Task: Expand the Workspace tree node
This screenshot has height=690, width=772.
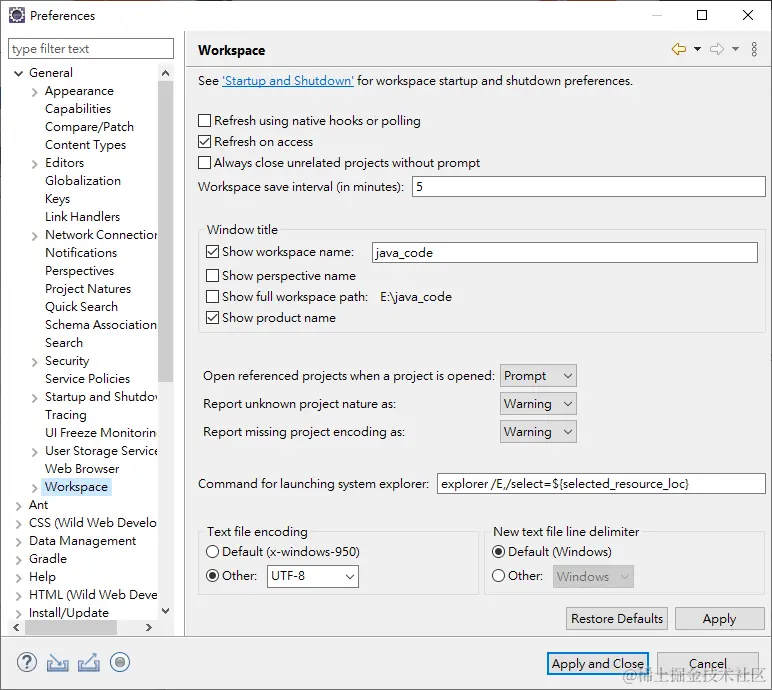Action: (34, 488)
